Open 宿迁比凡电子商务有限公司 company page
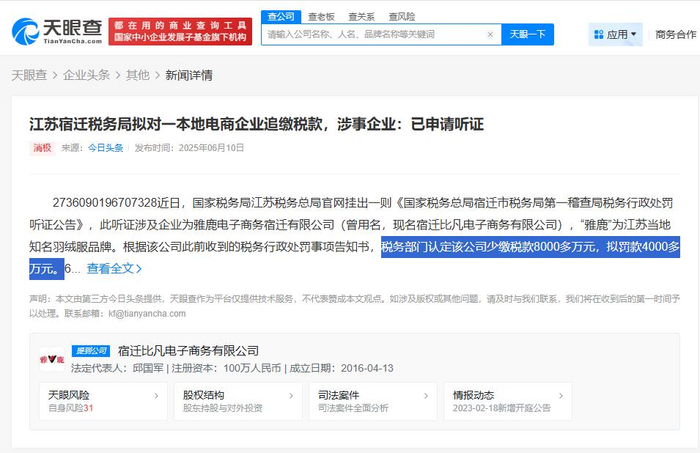This screenshot has width=700, height=453. pos(188,351)
